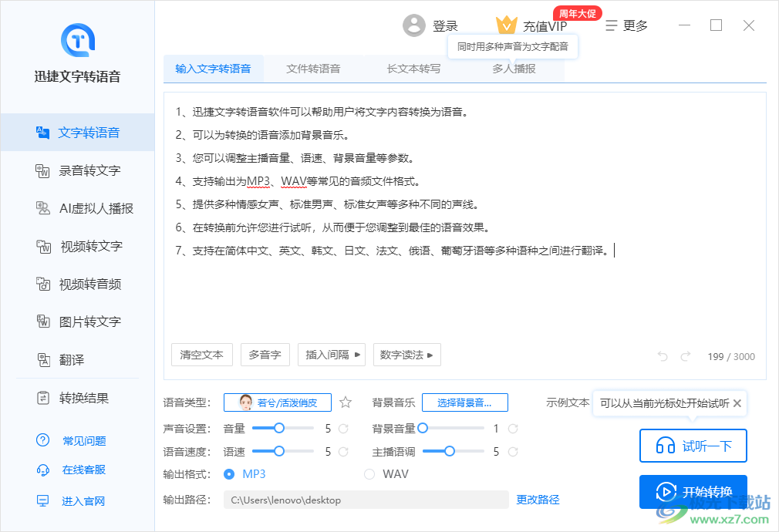
Task: Toggle the star to favorite voice 若兮
Action: 345,402
